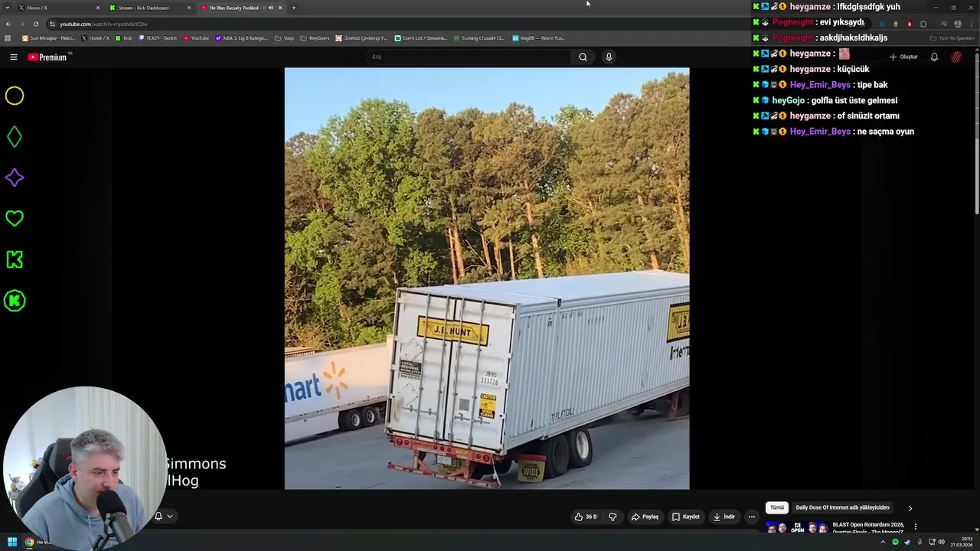Viewport: 980px width, 551px height.
Task: Click the address bar URL
Action: (x=103, y=24)
